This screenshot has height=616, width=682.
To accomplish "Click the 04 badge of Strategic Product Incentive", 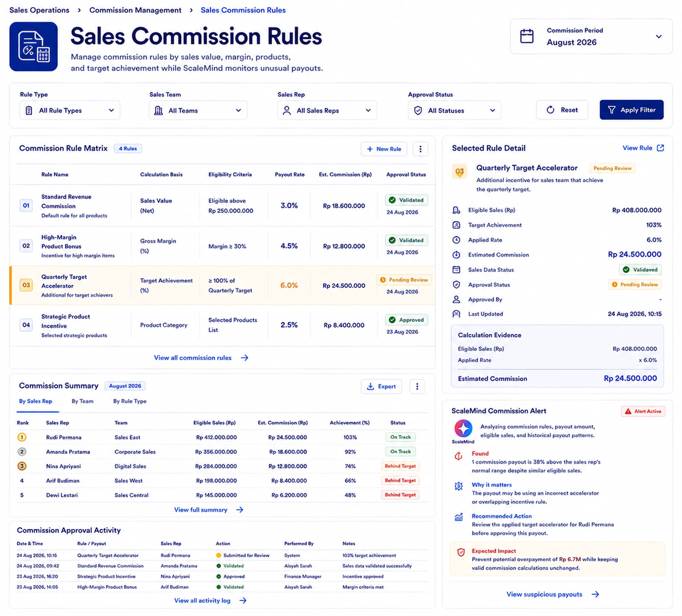I will (x=26, y=325).
